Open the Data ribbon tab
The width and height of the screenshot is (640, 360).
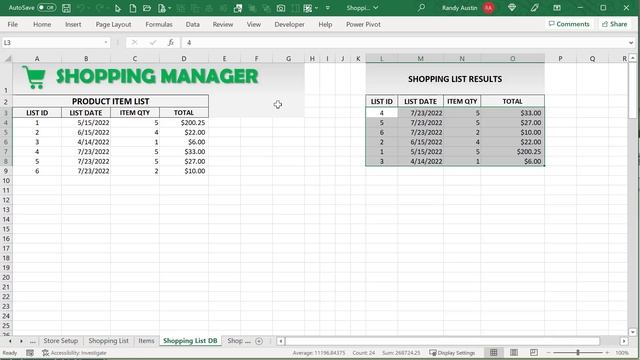[x=193, y=24]
